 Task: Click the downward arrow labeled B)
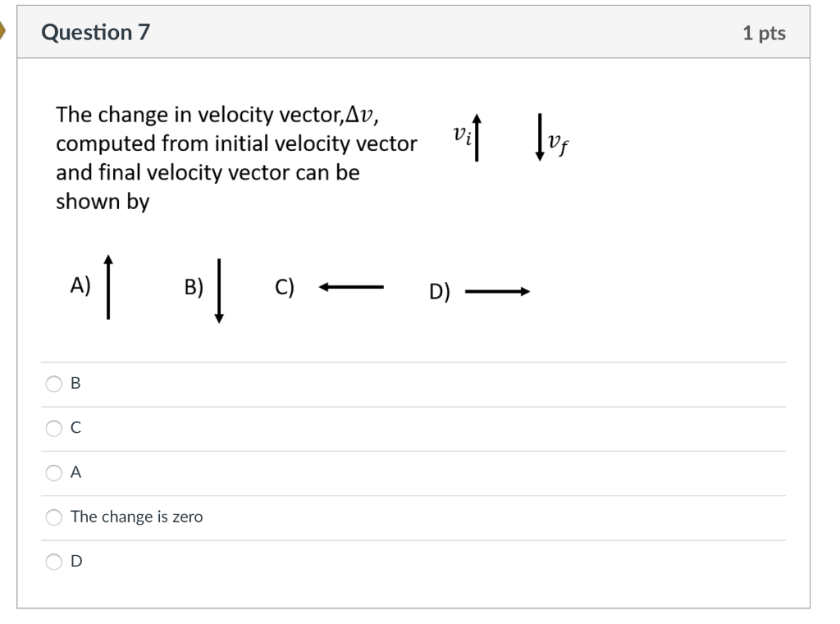[x=218, y=291]
